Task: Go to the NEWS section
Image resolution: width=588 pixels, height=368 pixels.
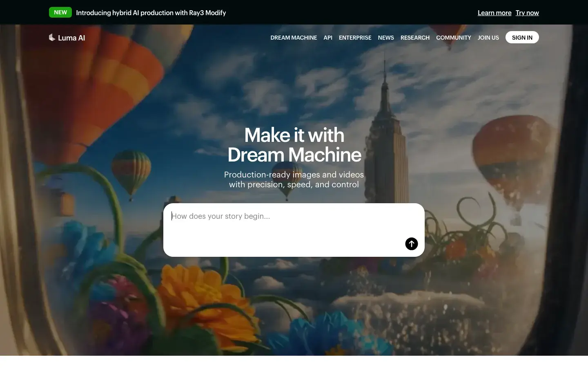Action: (x=385, y=38)
